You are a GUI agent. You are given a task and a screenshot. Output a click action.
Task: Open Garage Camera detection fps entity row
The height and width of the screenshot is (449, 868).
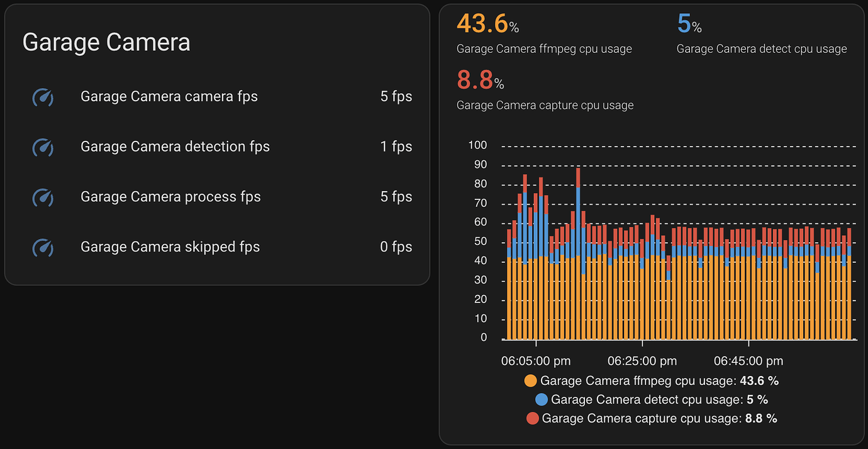point(217,147)
